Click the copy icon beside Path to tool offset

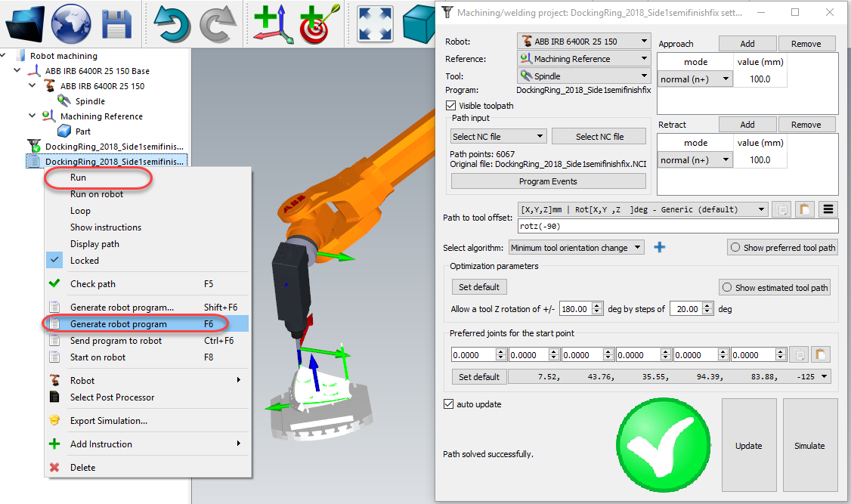(x=782, y=209)
